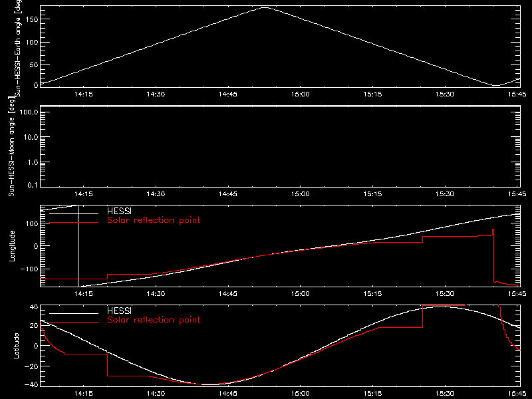Click the 100 tick on Earth angle axis
The width and height of the screenshot is (532, 399).
pos(32,43)
